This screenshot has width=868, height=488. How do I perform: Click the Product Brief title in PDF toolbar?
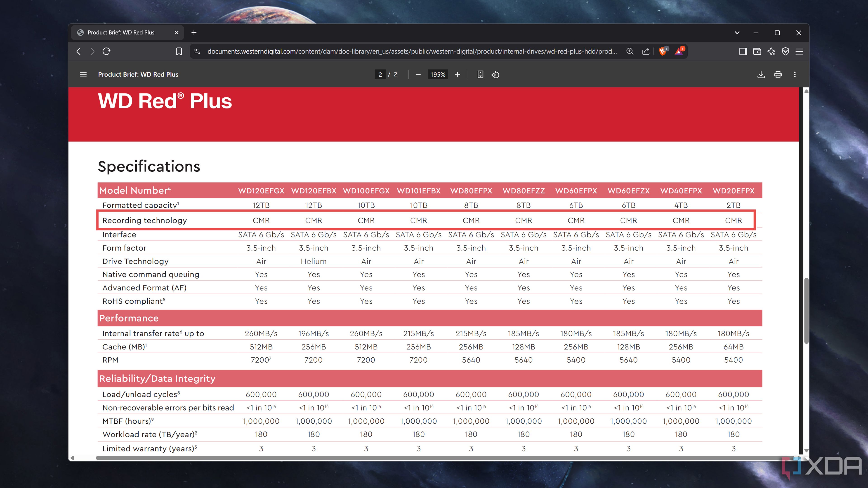[x=138, y=74]
